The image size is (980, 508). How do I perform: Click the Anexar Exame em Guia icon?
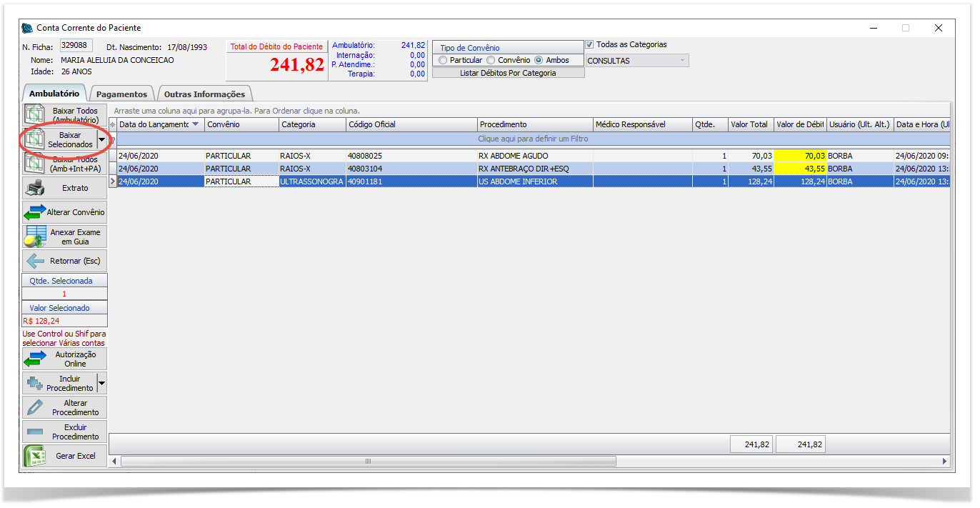click(34, 236)
